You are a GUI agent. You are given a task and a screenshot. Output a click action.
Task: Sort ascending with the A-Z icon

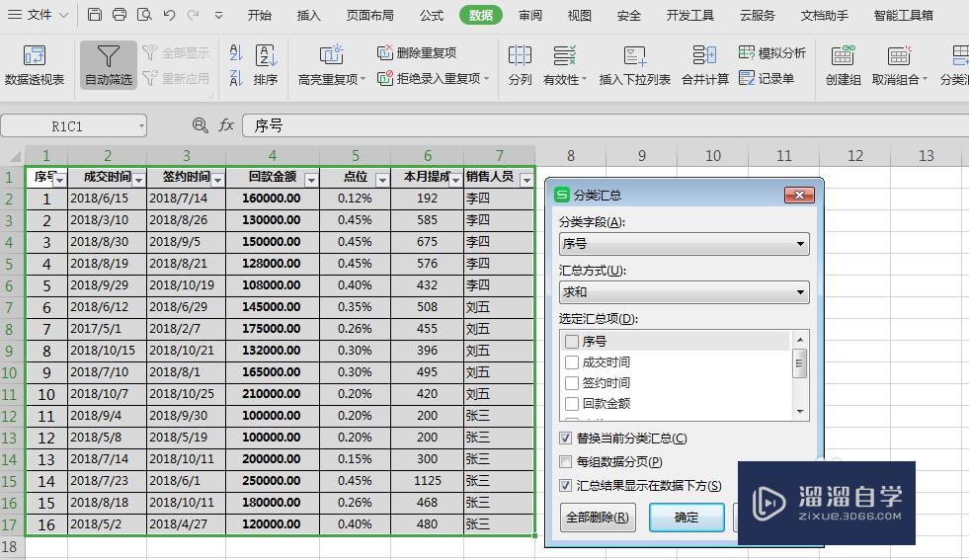[x=235, y=52]
